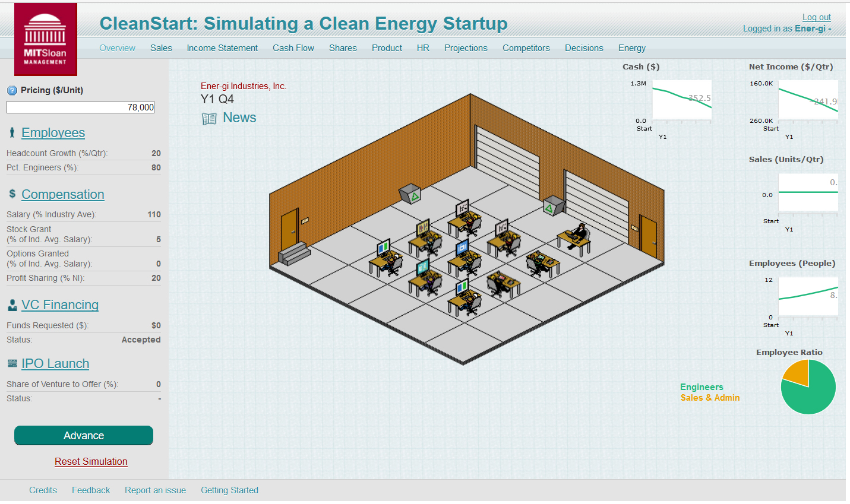The height and width of the screenshot is (504, 850).
Task: Click the MIT Sloan Management logo
Action: [45, 39]
